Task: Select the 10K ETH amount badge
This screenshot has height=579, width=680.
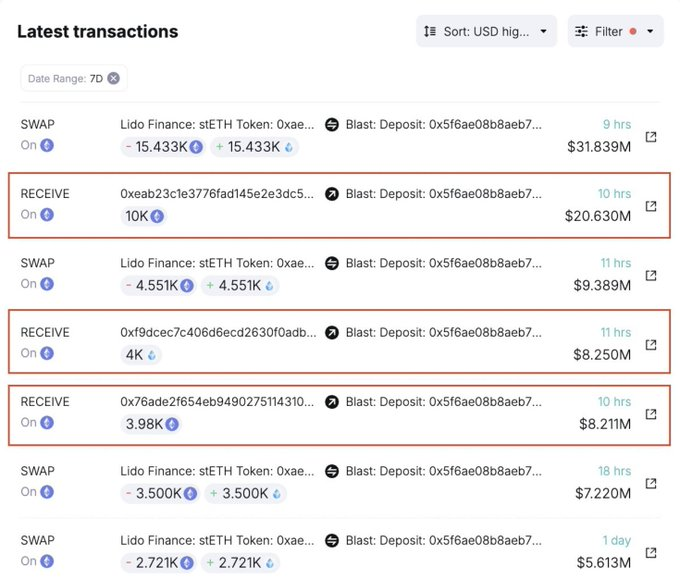Action: coord(143,216)
